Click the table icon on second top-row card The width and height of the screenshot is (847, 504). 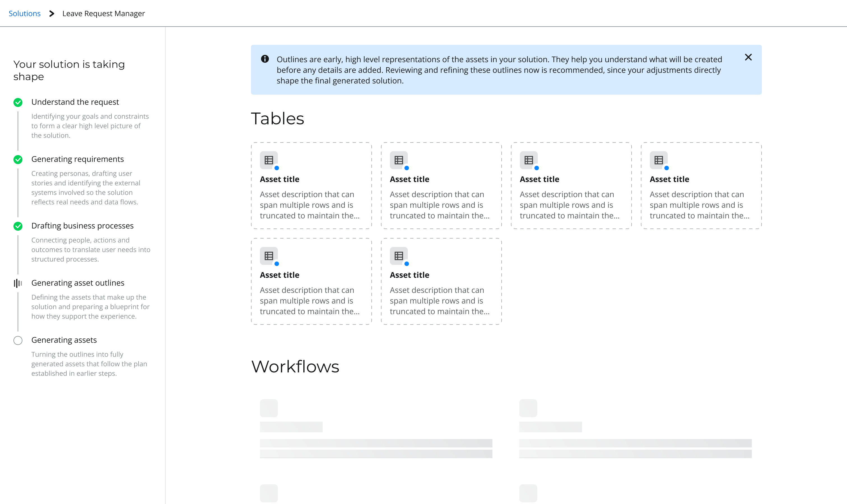point(399,160)
